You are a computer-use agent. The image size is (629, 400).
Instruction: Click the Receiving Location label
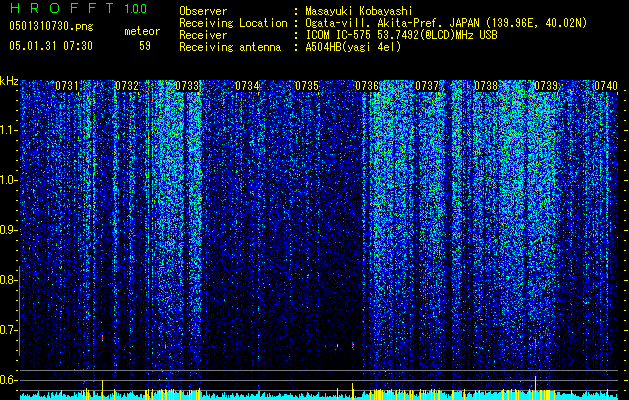pos(233,23)
